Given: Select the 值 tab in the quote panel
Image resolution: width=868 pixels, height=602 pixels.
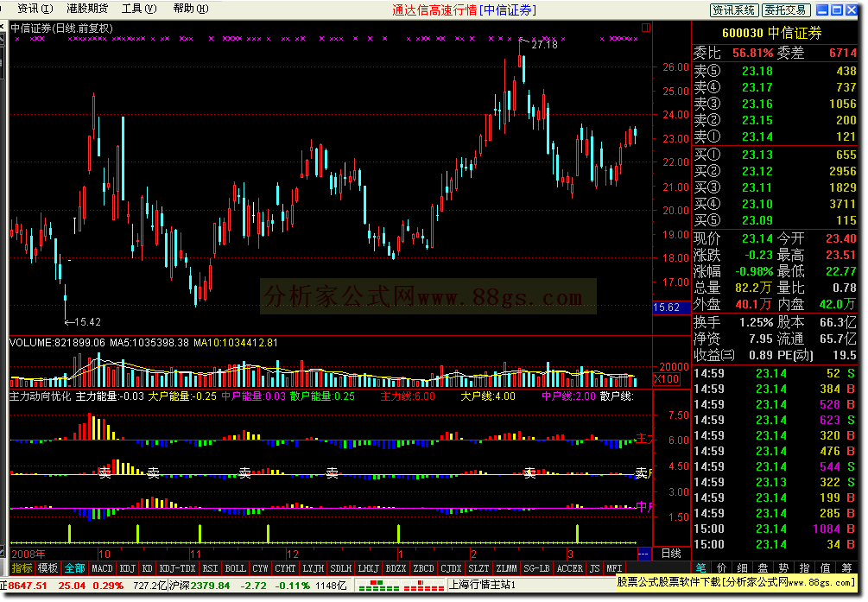Looking at the screenshot, I should [x=826, y=568].
